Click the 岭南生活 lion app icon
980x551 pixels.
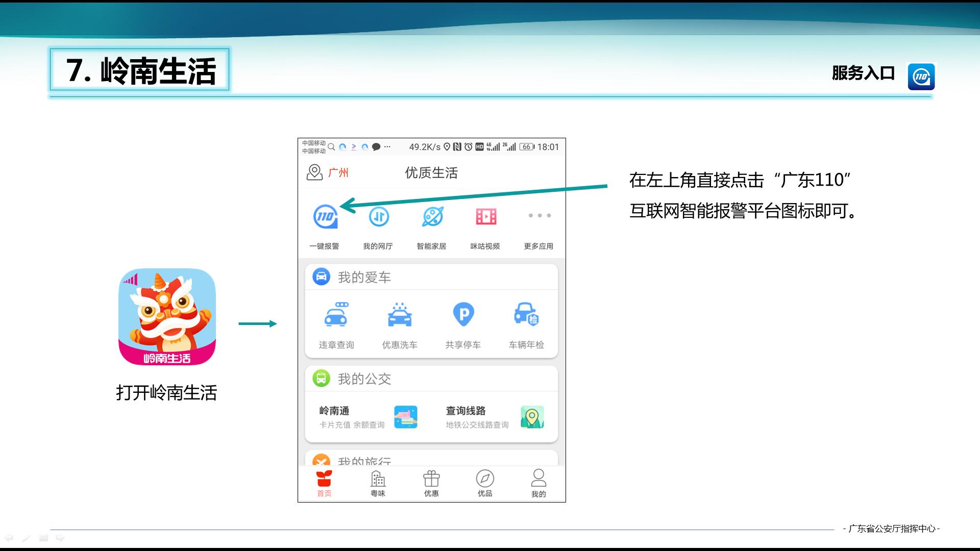[167, 317]
